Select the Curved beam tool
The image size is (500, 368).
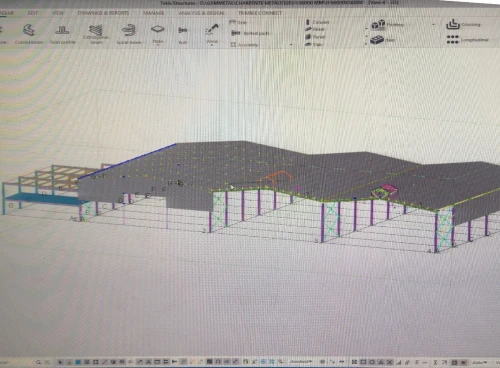pyautogui.click(x=29, y=34)
